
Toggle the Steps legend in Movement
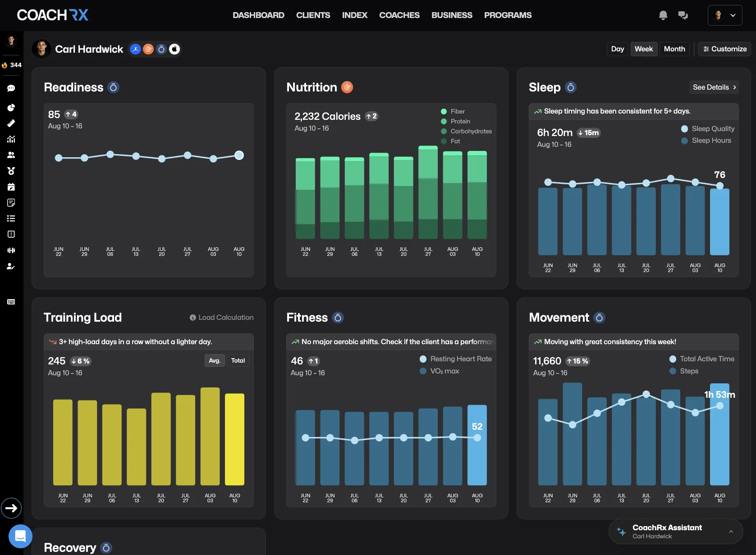coord(684,371)
